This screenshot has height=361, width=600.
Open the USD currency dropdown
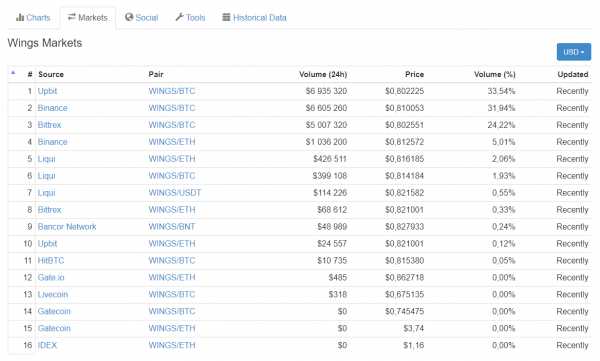[x=574, y=52]
